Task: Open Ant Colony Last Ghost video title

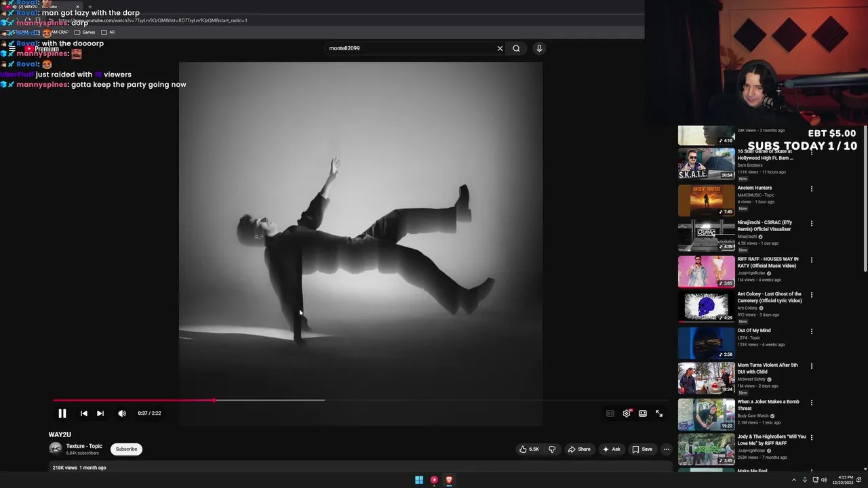Action: [770, 298]
